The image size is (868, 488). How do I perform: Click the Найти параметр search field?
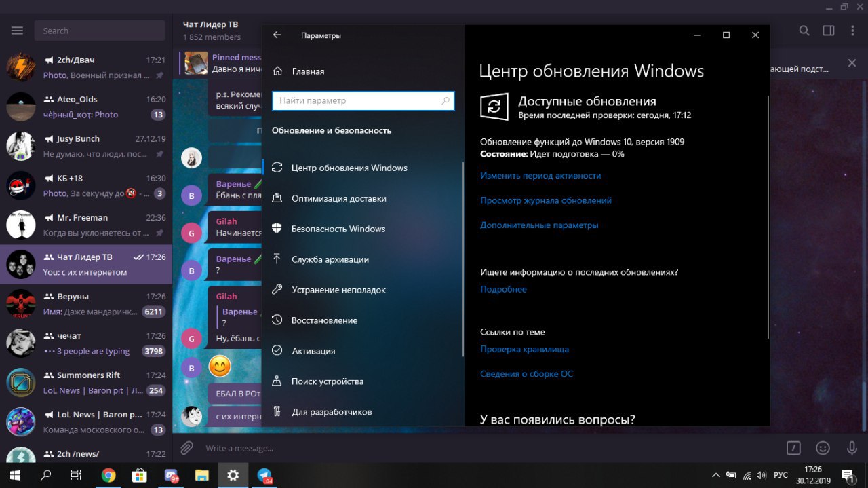[363, 101]
